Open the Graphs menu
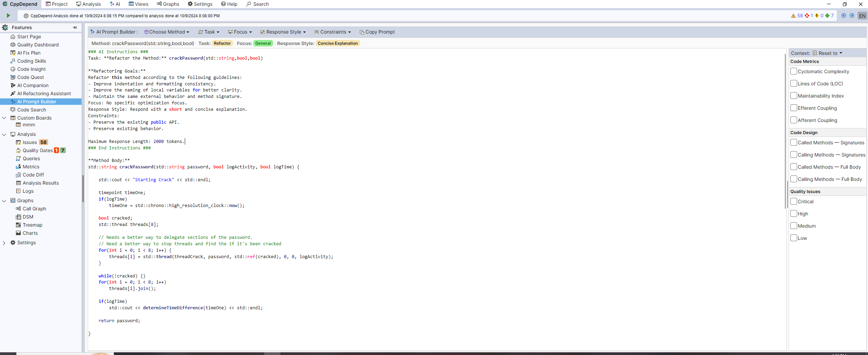This screenshot has height=355, width=868. click(x=168, y=4)
